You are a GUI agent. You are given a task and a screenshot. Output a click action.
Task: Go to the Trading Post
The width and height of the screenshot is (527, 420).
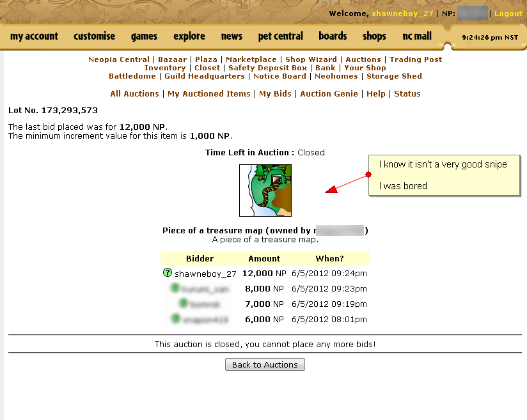click(x=416, y=59)
